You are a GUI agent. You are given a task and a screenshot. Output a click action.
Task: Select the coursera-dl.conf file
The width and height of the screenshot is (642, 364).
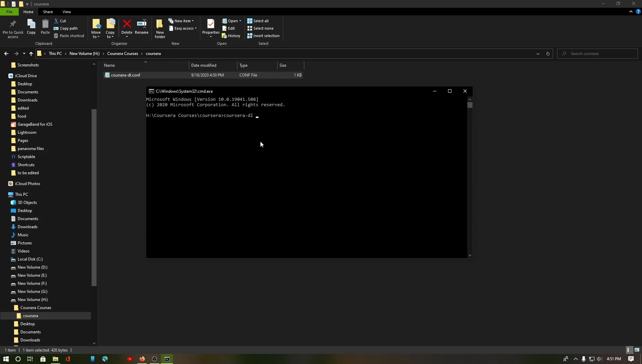pos(202,75)
